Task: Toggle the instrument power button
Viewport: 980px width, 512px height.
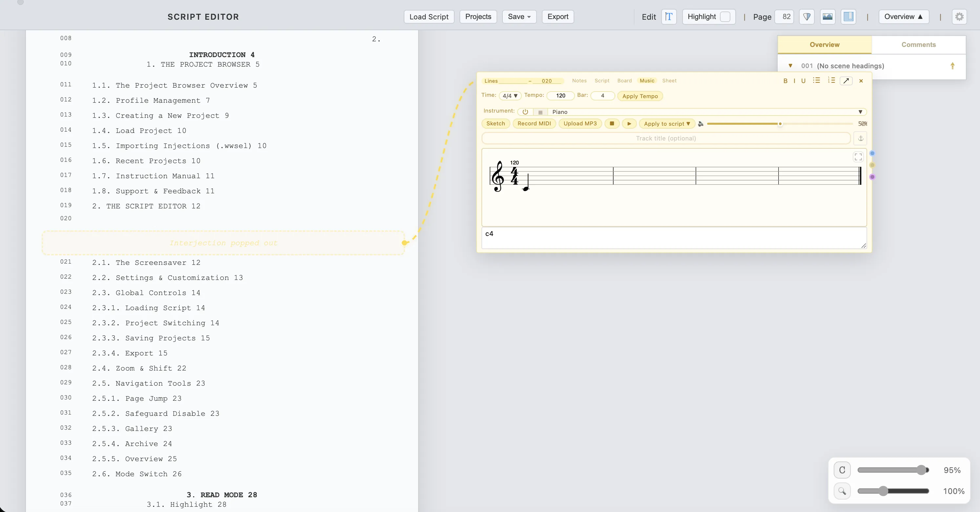Action: click(x=525, y=112)
